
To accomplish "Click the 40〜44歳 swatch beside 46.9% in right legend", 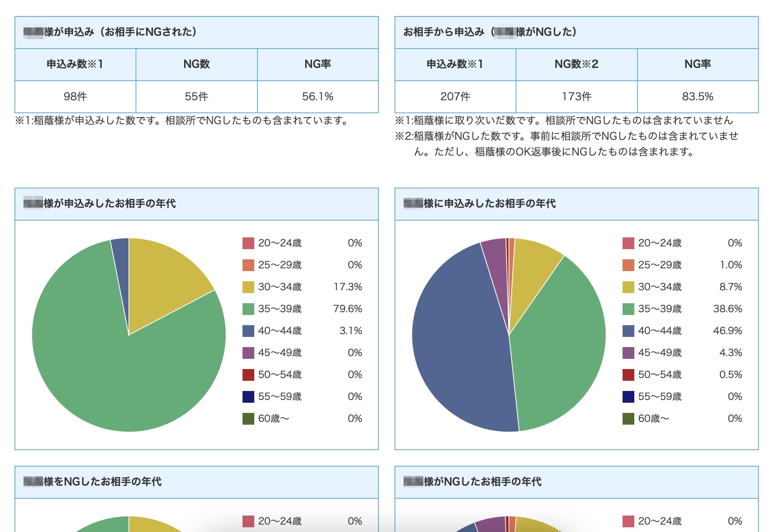I will pyautogui.click(x=628, y=331).
